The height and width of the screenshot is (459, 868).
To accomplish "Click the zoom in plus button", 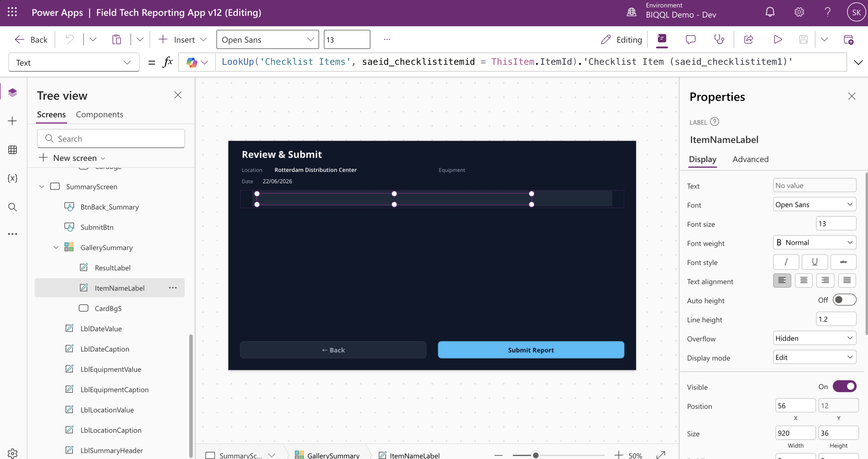I will (618, 455).
